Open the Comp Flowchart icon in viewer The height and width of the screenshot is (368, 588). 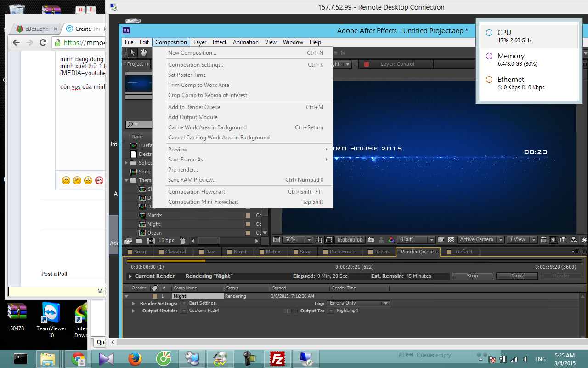point(573,240)
